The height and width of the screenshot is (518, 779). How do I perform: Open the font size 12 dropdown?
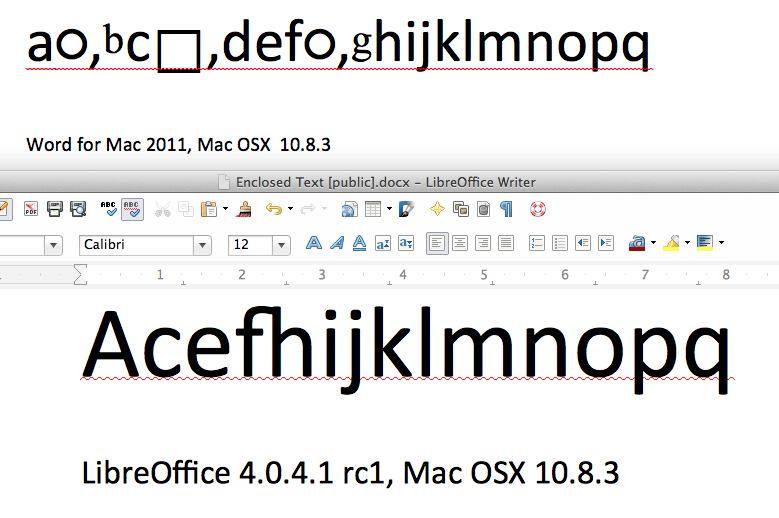tap(282, 244)
